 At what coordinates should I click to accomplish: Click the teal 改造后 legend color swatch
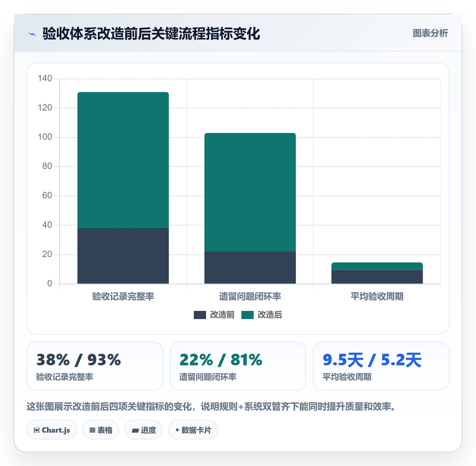click(x=248, y=315)
